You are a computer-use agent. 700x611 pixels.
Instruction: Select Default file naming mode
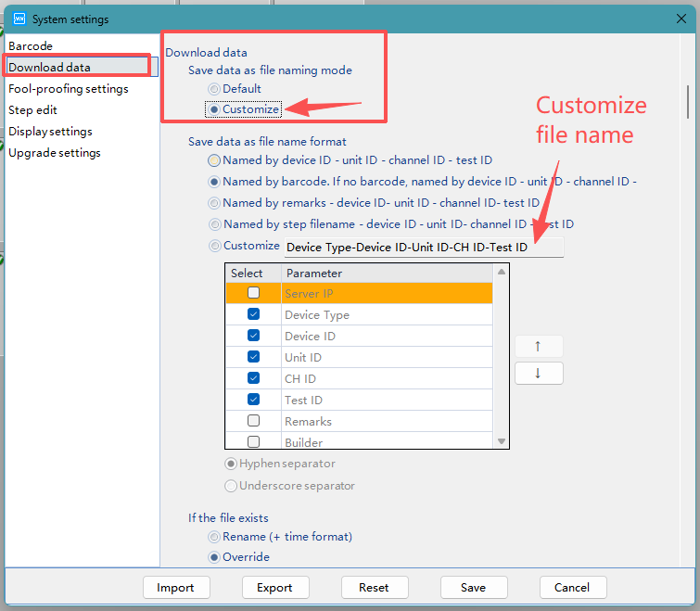click(235, 89)
